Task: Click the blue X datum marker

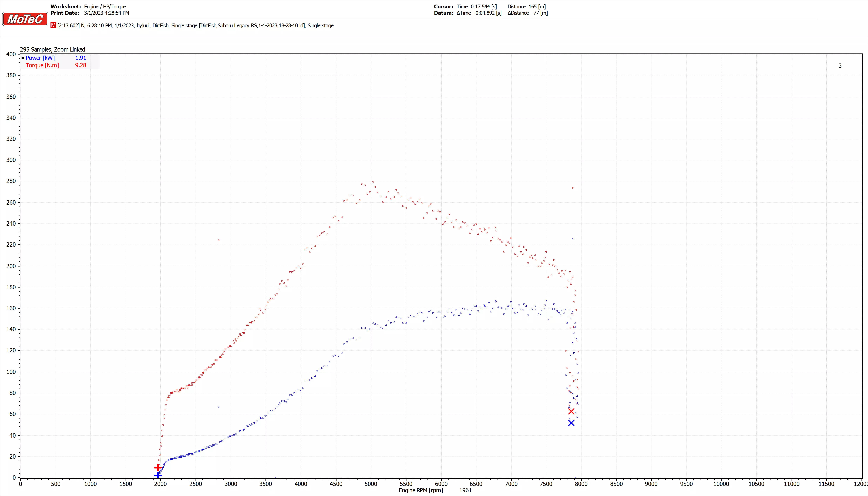Action: (x=571, y=423)
